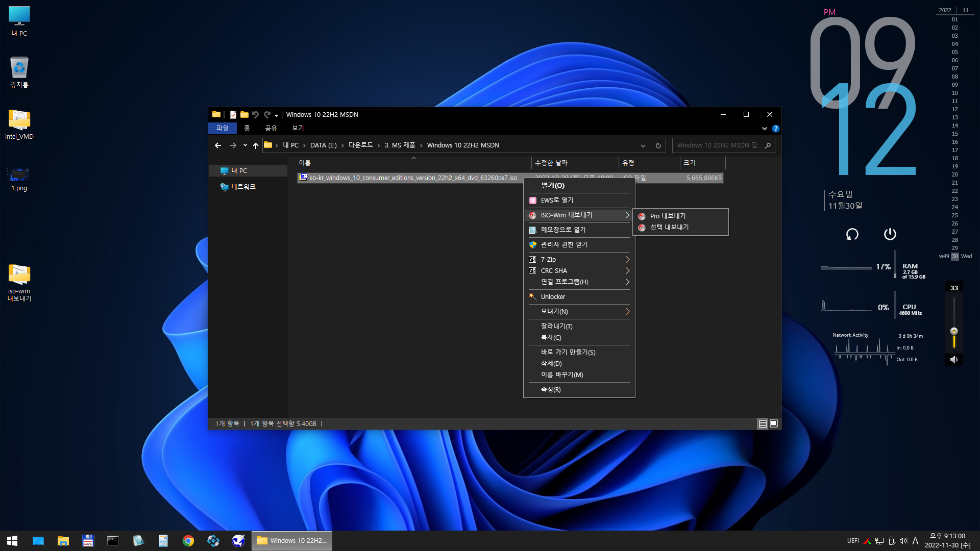The image size is (980, 551).
Task: Select the ko-kr_windows_10 ISO file row
Action: point(510,178)
